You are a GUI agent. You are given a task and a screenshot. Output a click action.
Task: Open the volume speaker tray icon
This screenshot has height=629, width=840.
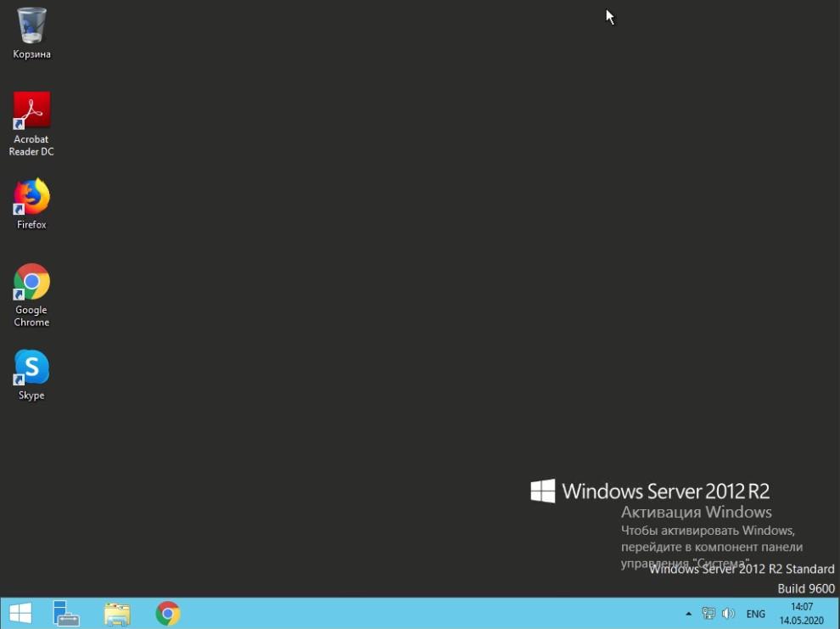click(728, 614)
